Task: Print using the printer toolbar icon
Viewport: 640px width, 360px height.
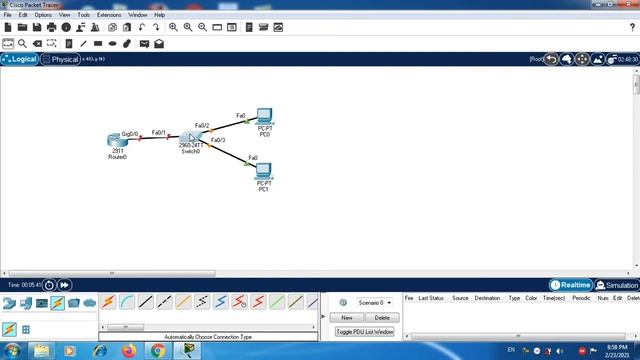Action: [x=51, y=27]
